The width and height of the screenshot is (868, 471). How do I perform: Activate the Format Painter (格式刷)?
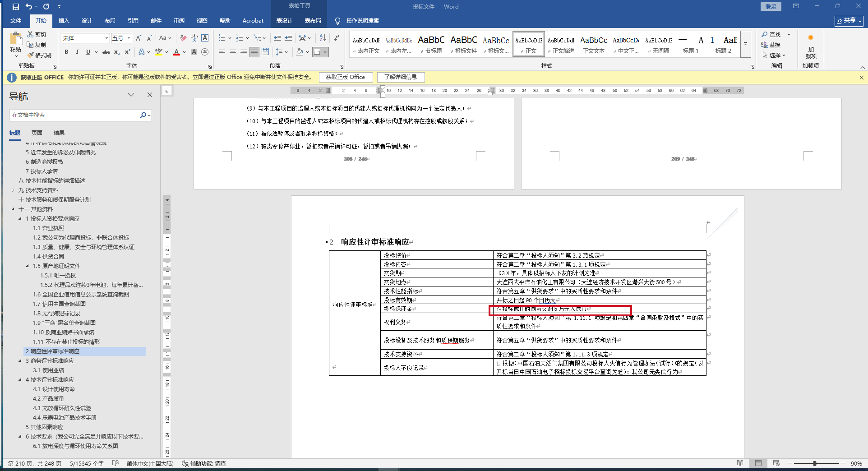[30, 55]
